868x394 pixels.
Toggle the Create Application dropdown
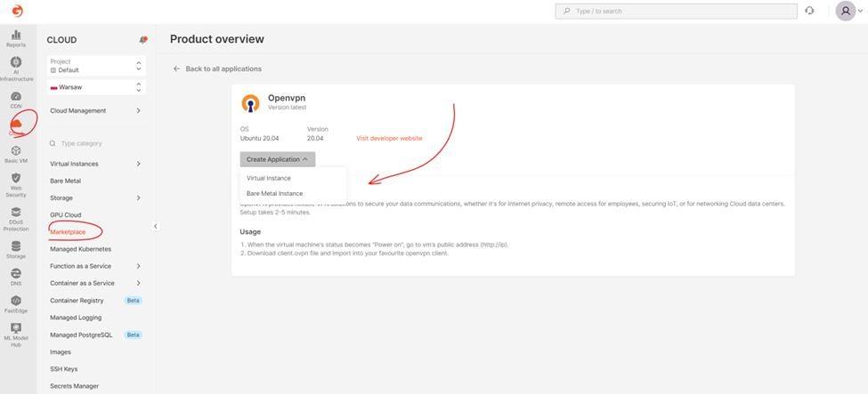(x=278, y=159)
